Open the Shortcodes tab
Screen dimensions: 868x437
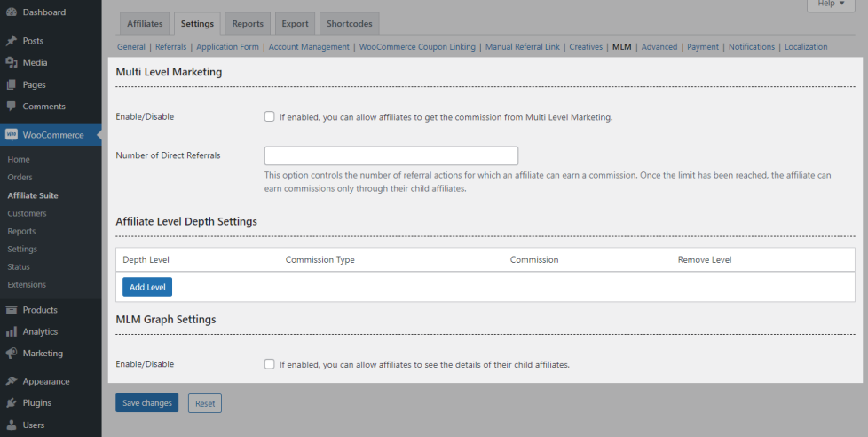coord(350,24)
